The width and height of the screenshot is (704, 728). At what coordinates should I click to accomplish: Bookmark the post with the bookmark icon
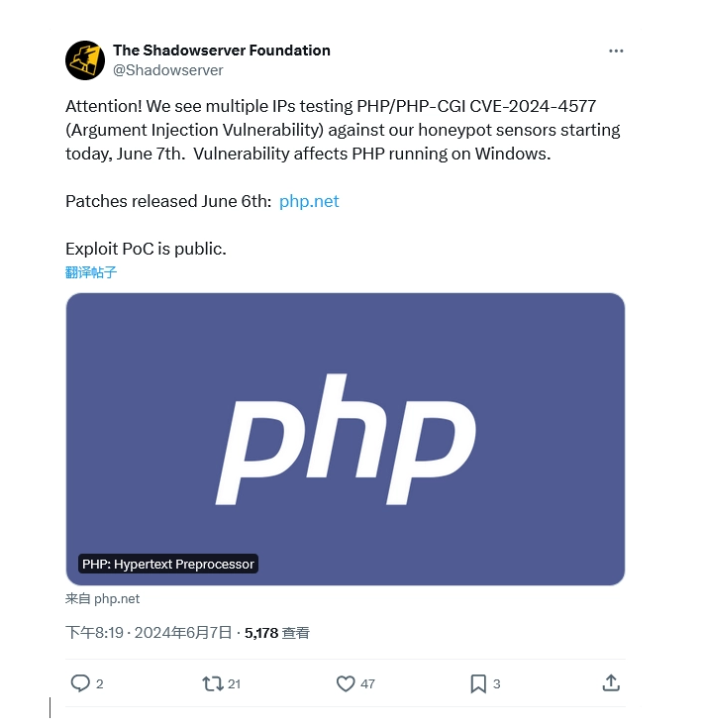click(478, 683)
